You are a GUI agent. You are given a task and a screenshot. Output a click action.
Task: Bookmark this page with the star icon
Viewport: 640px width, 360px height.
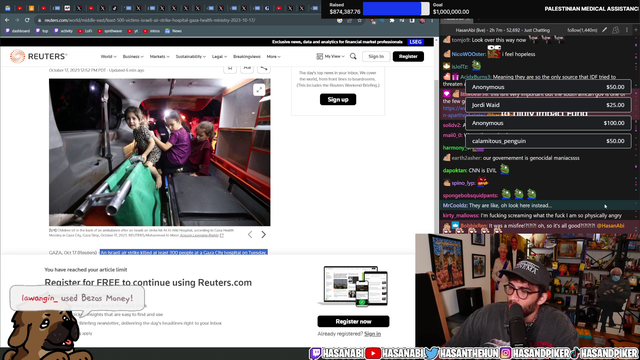359,20
